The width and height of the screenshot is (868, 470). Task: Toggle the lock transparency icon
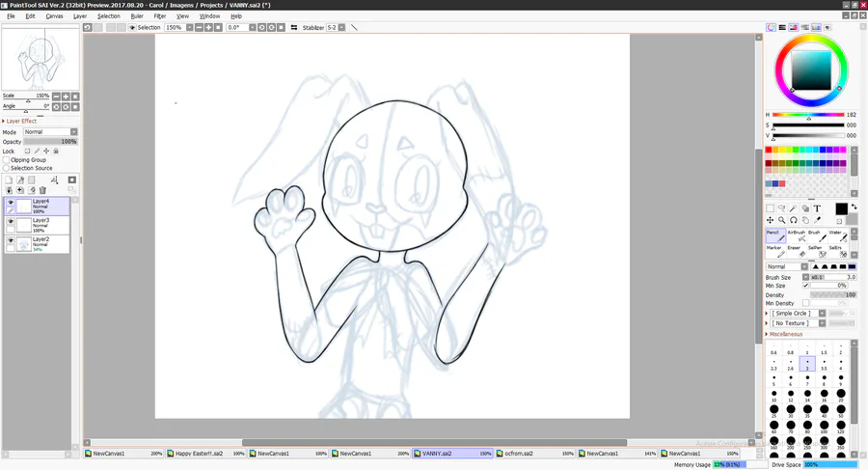(x=27, y=151)
